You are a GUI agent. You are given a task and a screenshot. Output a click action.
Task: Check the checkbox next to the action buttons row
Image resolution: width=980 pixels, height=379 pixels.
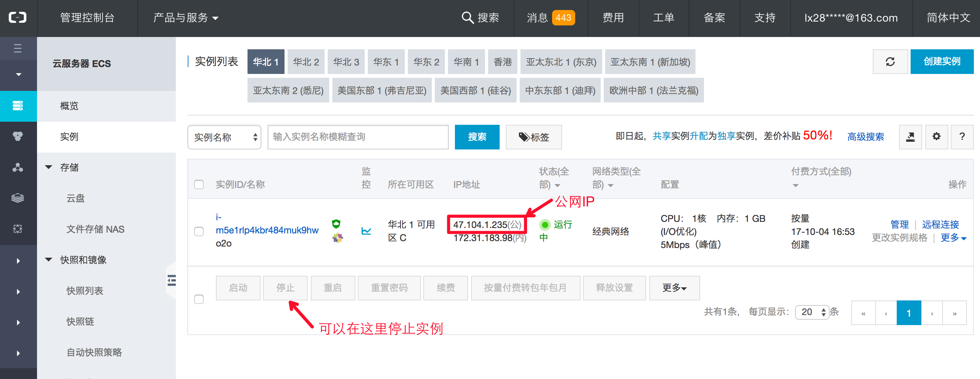[x=199, y=299]
